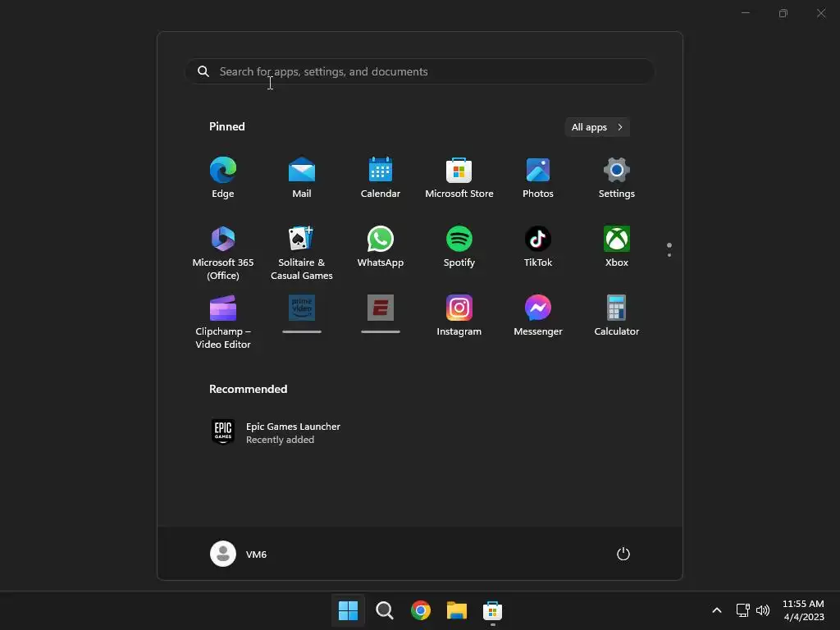This screenshot has height=630, width=840.
Task: Click the 11:55 AM clock and date
Action: coord(803,610)
